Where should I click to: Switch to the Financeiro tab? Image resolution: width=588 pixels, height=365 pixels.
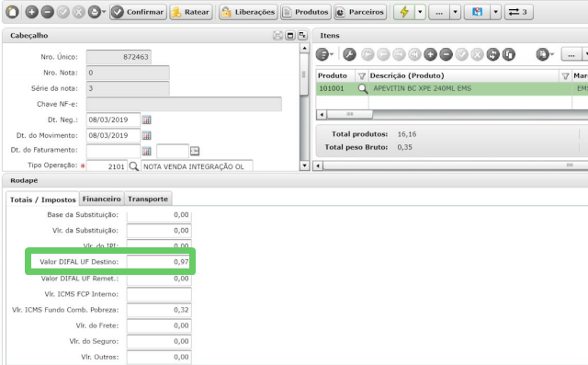[x=102, y=199]
